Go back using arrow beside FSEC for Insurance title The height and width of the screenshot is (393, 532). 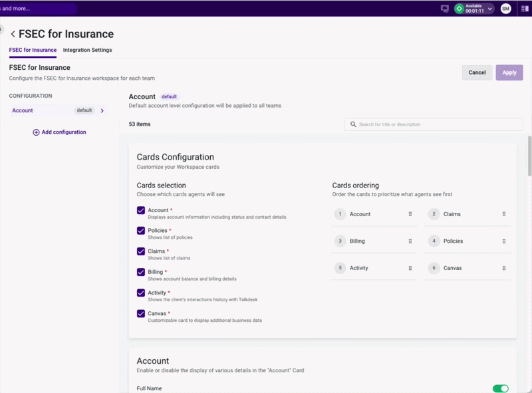coord(13,34)
